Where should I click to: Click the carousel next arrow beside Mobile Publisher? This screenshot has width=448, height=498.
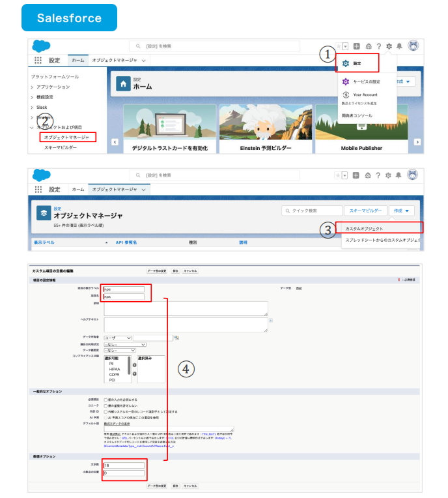(417, 142)
